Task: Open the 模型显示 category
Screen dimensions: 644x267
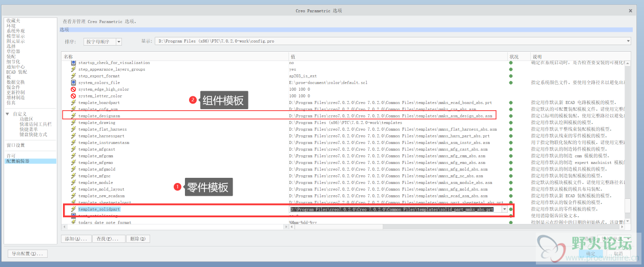Action: pyautogui.click(x=15, y=36)
